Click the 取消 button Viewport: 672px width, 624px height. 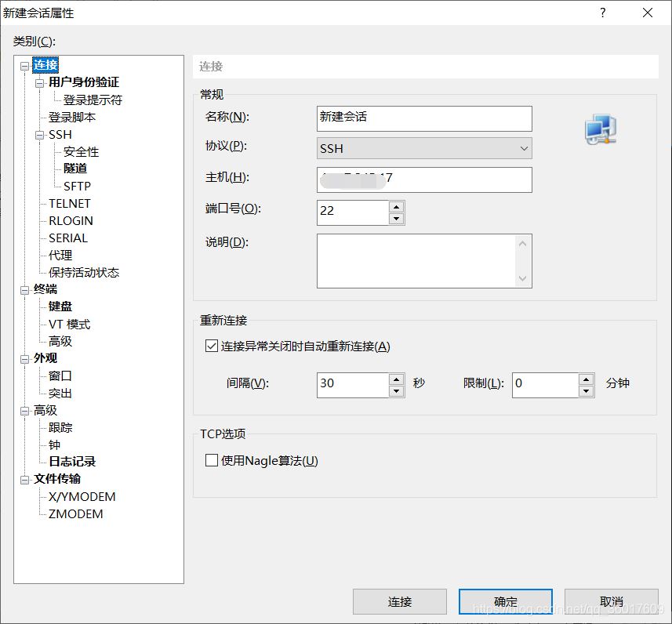[611, 602]
